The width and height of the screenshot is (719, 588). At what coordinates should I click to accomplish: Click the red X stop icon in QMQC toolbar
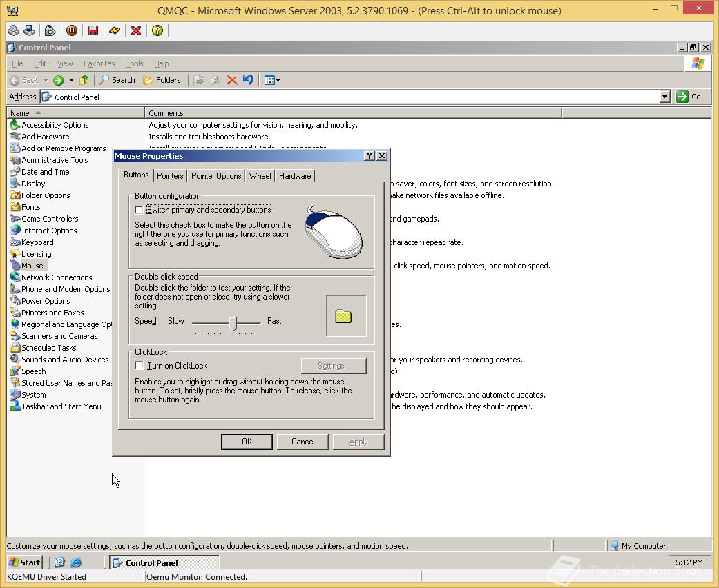click(x=136, y=30)
